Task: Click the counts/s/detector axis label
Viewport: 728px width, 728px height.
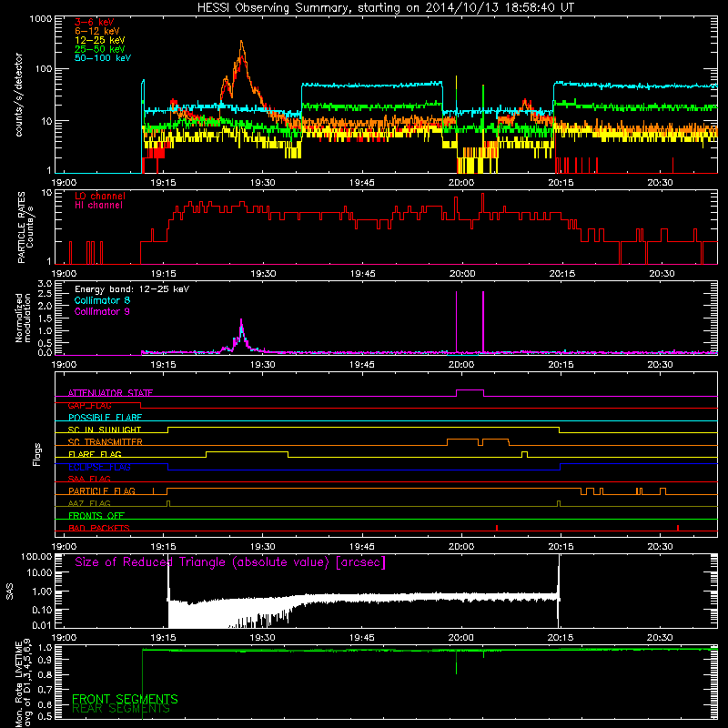Action: click(18, 95)
